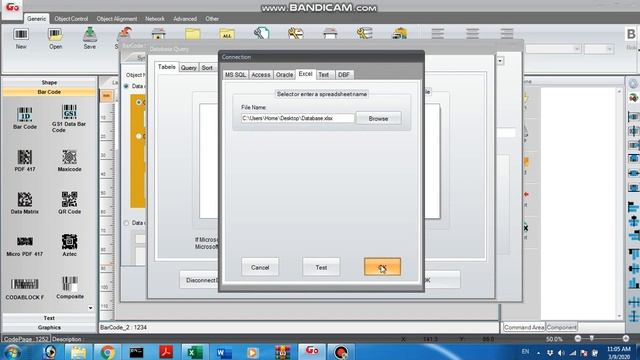Choose the PDF 417 barcode icon
The width and height of the screenshot is (640, 360).
coord(25,157)
